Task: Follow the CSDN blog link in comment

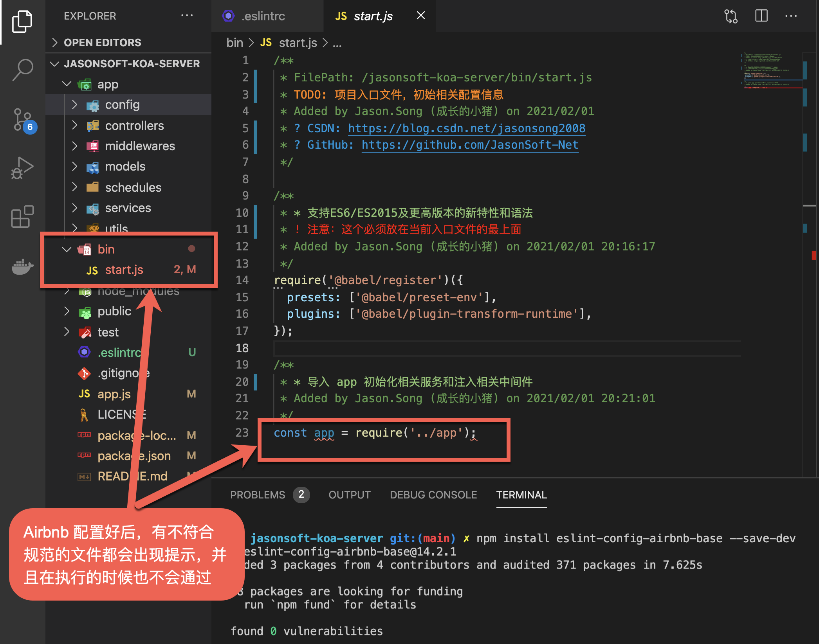Action: click(x=466, y=128)
